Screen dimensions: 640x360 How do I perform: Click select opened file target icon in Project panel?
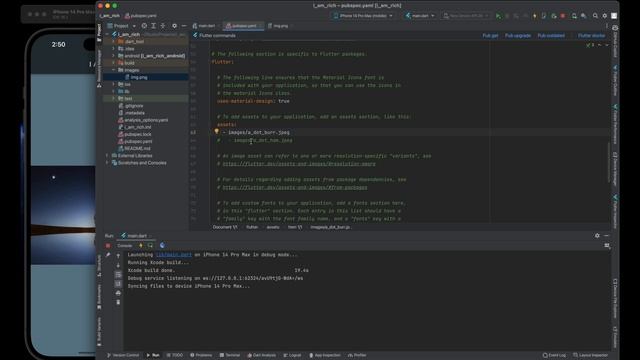[144, 26]
